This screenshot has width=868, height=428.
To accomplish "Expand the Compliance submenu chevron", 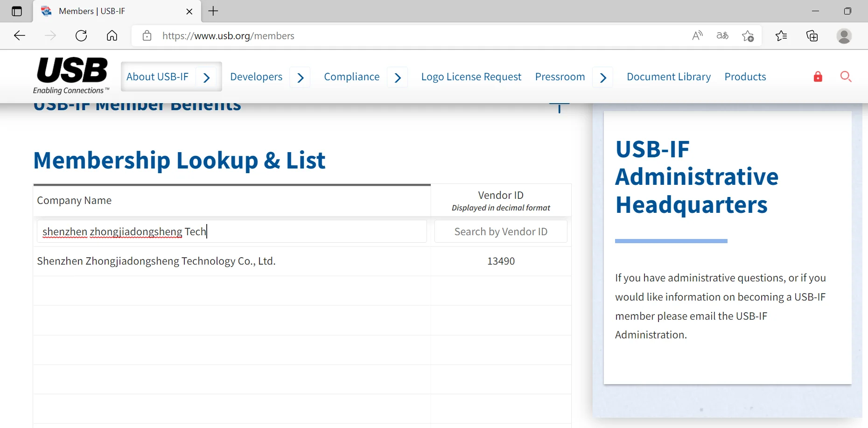I will click(x=398, y=77).
